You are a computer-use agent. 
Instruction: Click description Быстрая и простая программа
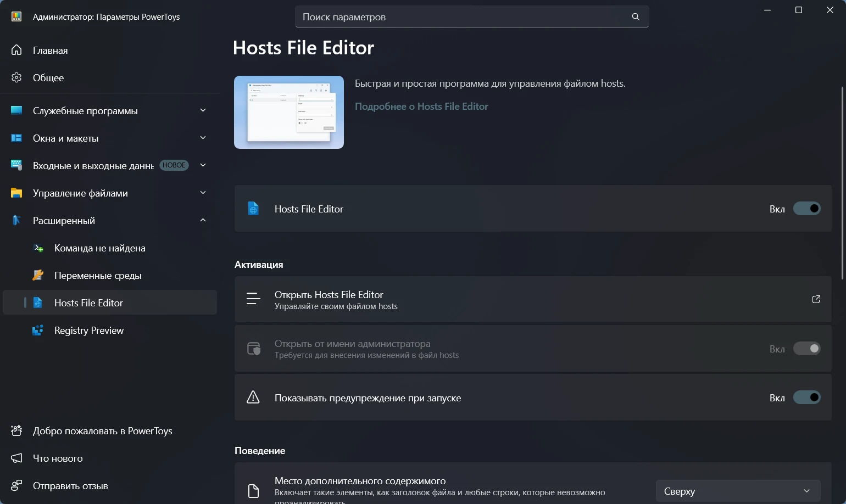(490, 83)
